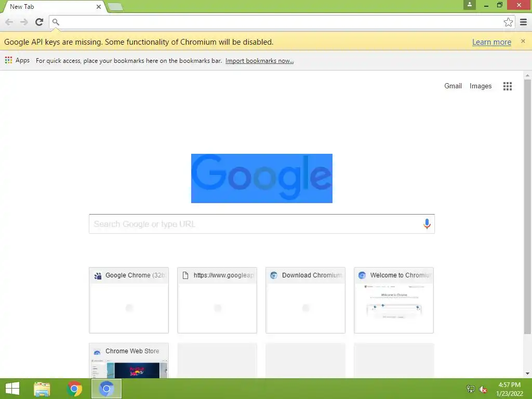Bookmark this page with the star icon

508,22
